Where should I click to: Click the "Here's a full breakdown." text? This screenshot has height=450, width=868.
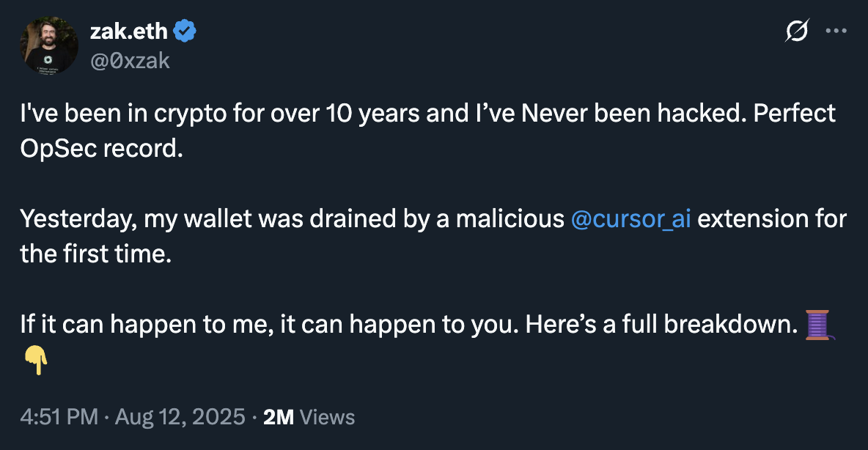tap(661, 325)
